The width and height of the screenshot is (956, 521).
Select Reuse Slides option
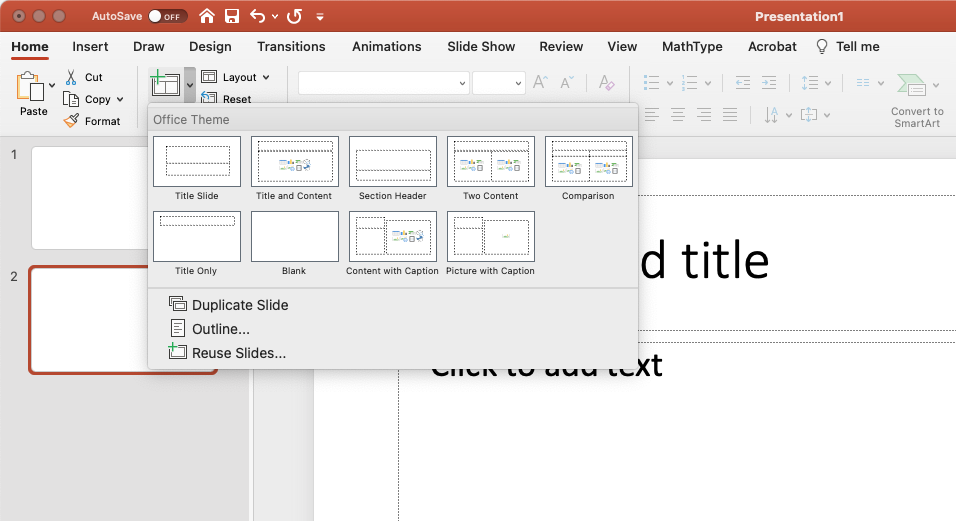click(x=238, y=353)
